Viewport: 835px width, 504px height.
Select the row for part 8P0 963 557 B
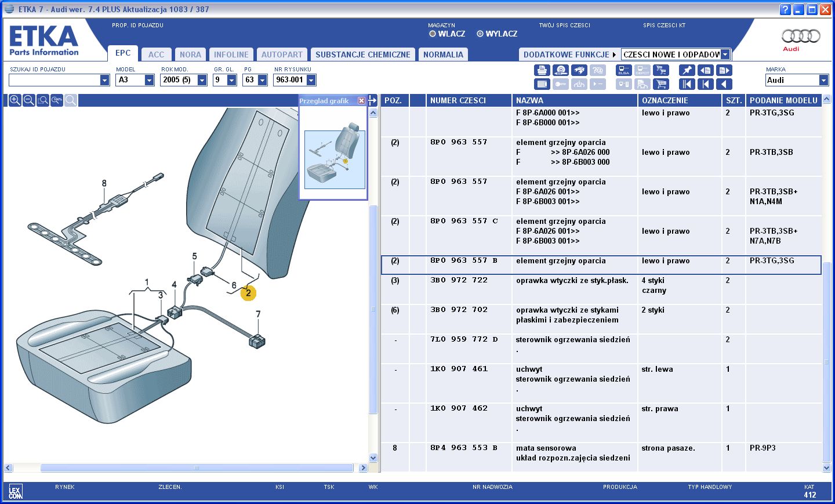[601, 265]
